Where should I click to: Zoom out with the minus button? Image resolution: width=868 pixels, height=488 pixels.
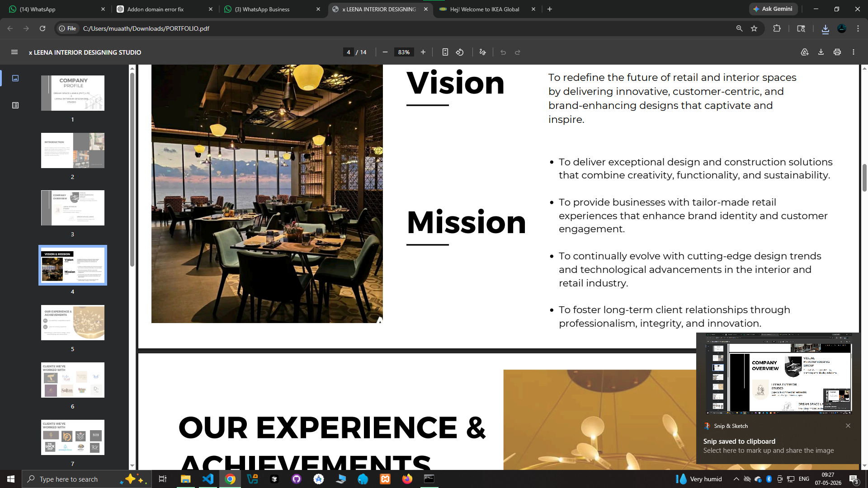click(385, 52)
